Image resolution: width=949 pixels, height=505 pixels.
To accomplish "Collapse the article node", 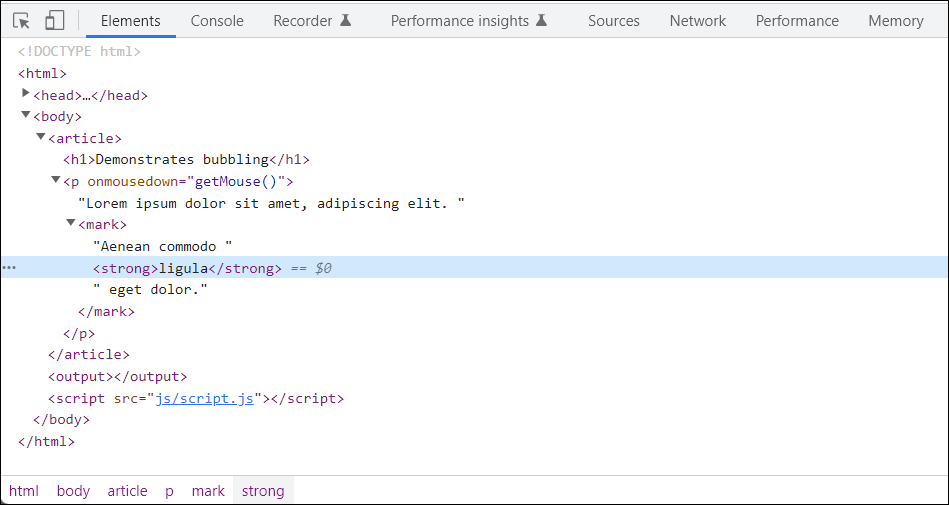I will (x=41, y=137).
